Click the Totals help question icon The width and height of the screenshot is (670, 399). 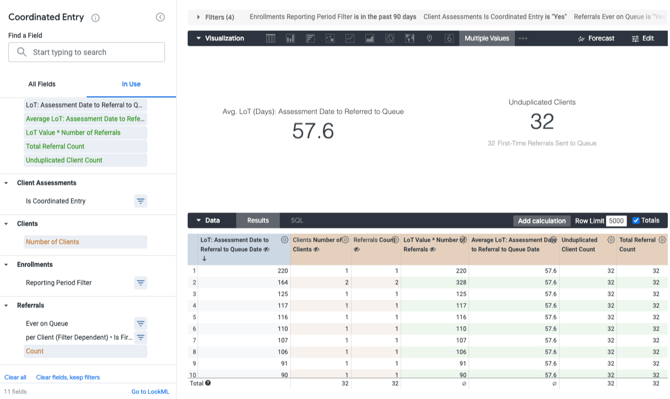tap(208, 383)
